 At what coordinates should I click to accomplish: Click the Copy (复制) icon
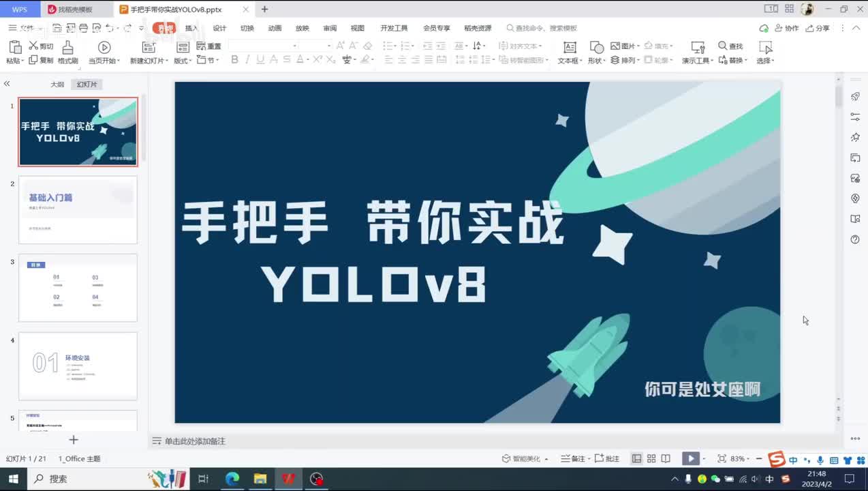[x=33, y=60]
